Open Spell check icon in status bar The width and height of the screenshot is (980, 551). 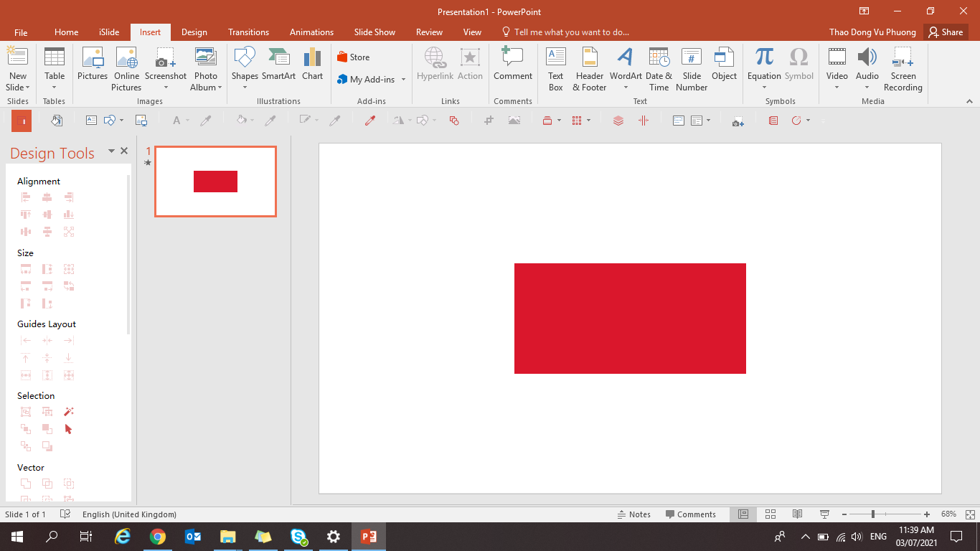click(x=65, y=514)
